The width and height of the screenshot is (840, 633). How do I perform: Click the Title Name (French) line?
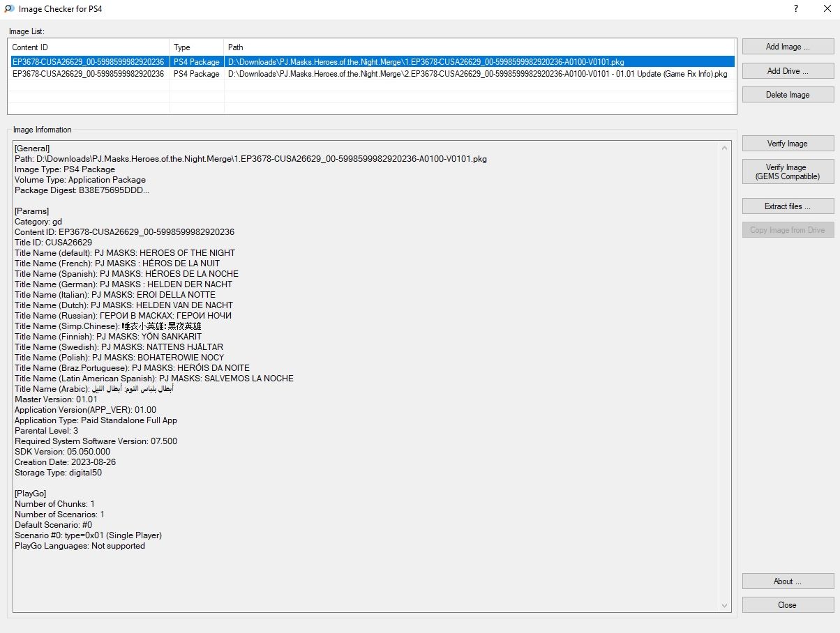pos(117,264)
